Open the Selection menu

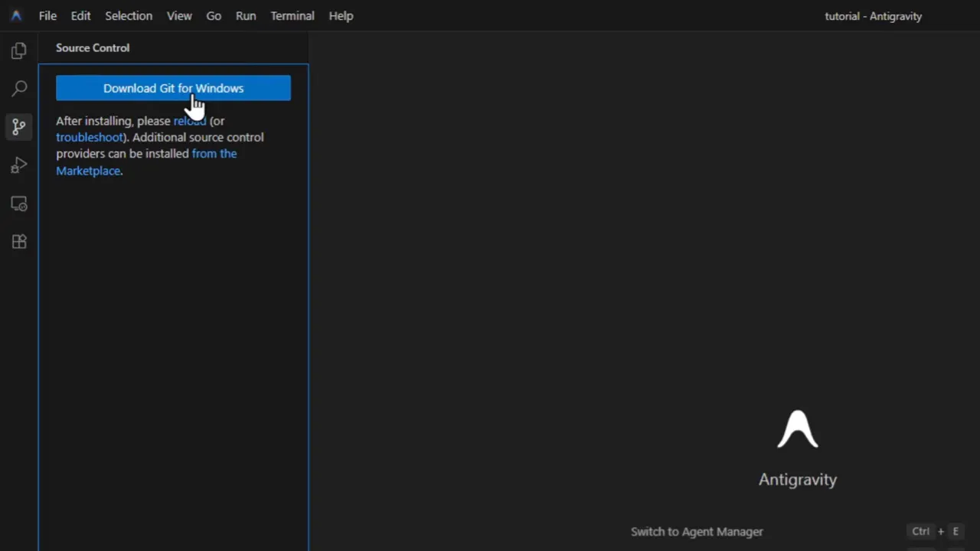coord(129,15)
